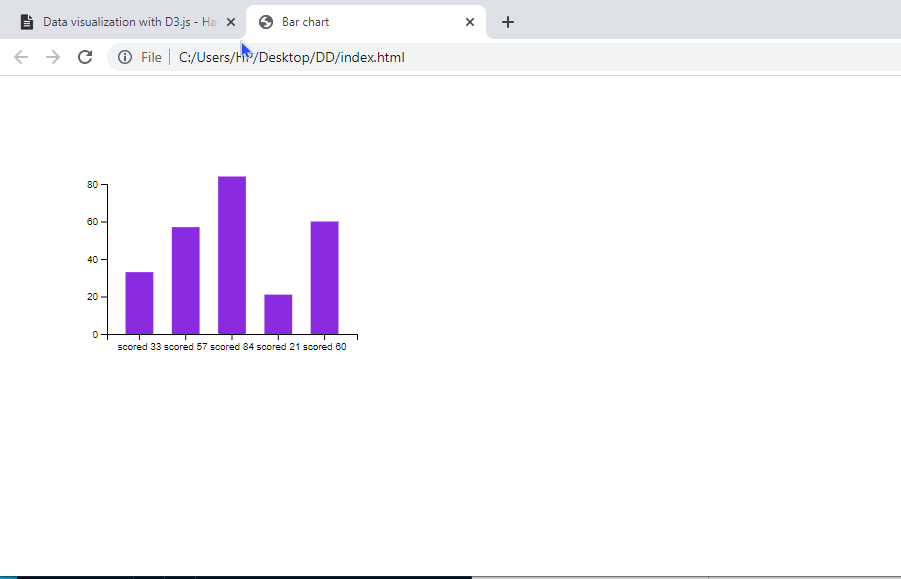Viewport: 901px width, 579px height.
Task: Click the 'scored 60' axis label
Action: pyautogui.click(x=325, y=347)
